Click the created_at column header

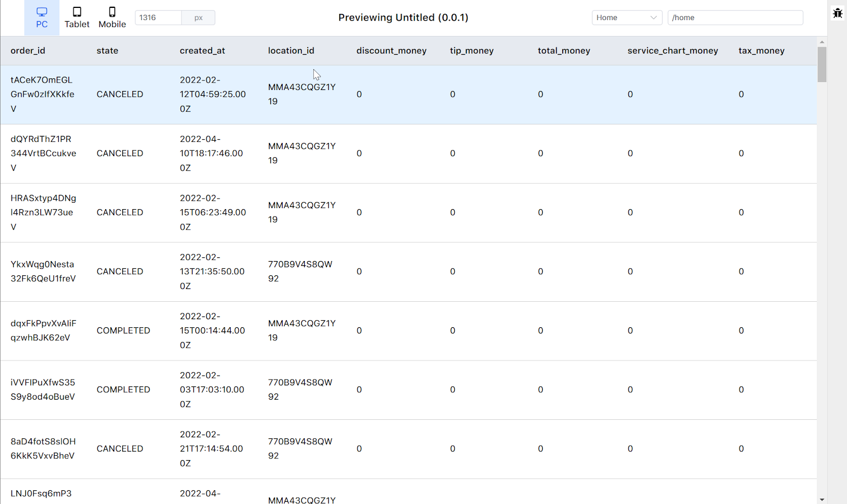tap(202, 51)
